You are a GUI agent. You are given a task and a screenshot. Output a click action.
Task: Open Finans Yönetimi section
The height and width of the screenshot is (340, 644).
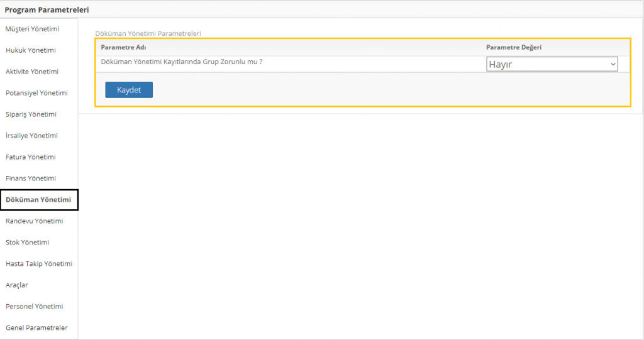tap(31, 178)
